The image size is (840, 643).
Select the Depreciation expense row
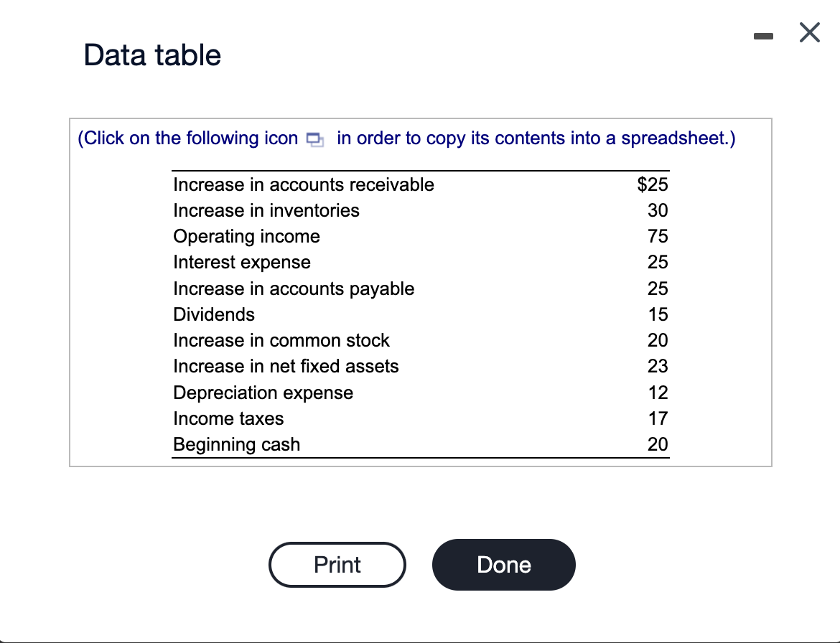tap(263, 393)
